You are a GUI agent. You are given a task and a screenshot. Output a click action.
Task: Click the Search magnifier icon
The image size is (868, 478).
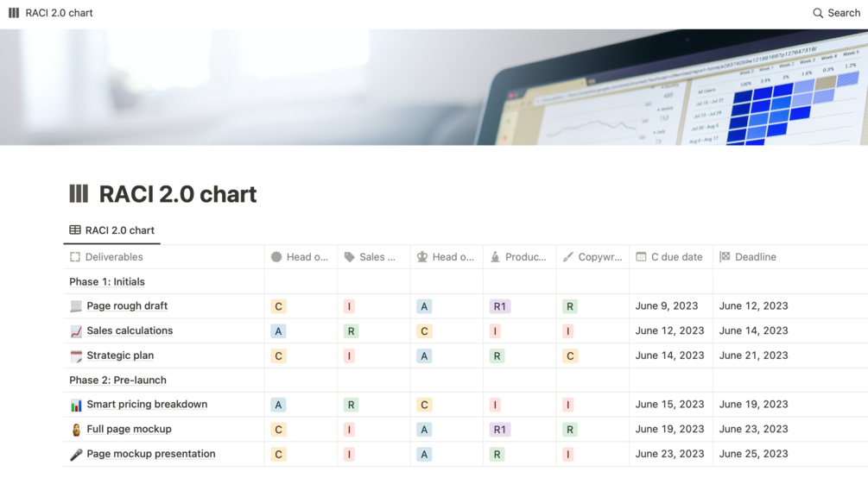(817, 13)
